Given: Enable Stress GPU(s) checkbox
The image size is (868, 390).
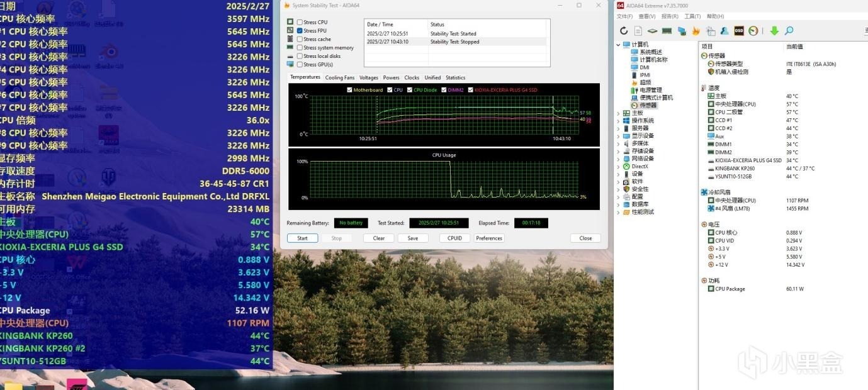Looking at the screenshot, I should (300, 64).
